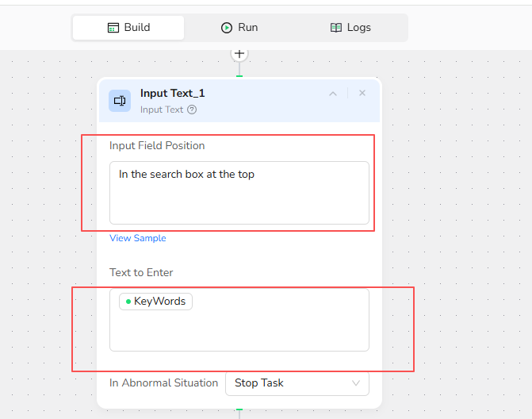Switch to the Build tab

tap(128, 28)
